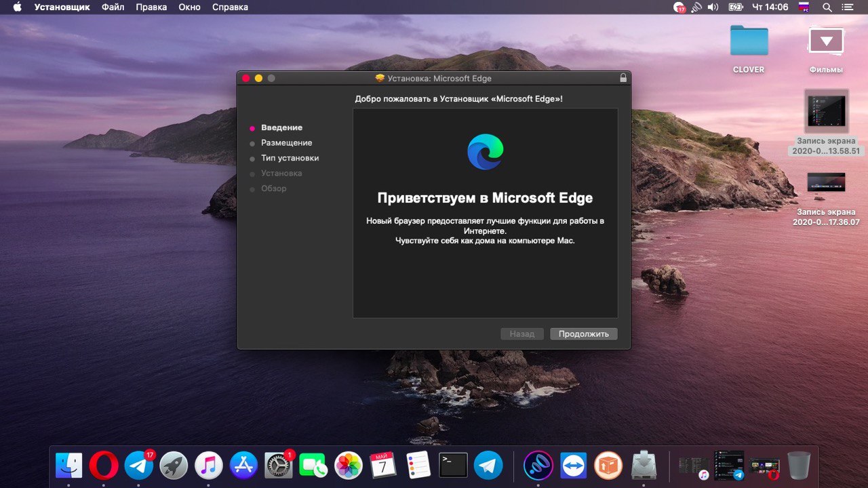Close the Microsoft Edge installer window
The height and width of the screenshot is (488, 868).
pyautogui.click(x=245, y=79)
